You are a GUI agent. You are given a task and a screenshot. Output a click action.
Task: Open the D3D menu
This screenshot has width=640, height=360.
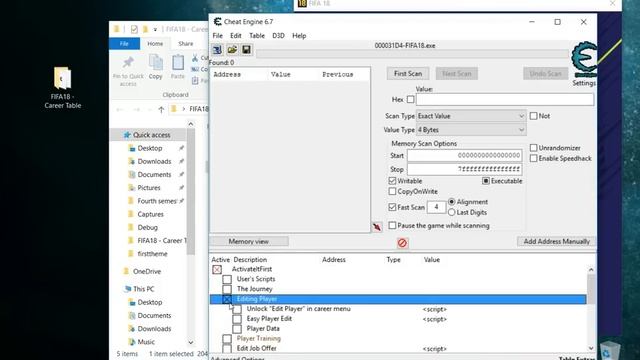278,36
